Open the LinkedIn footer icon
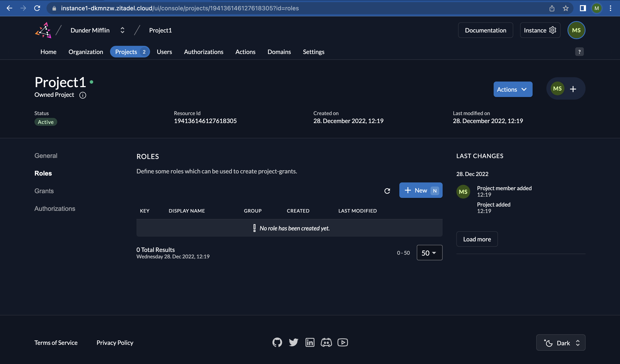 [310, 342]
